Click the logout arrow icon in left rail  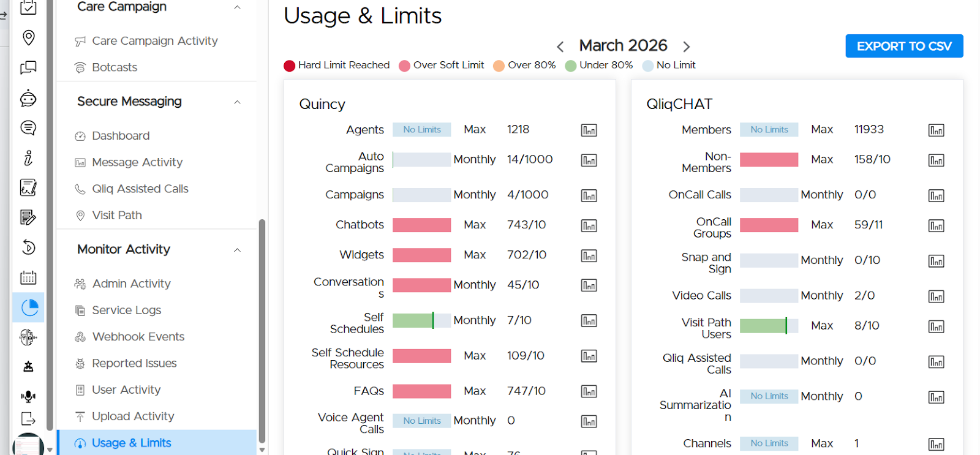click(x=28, y=419)
